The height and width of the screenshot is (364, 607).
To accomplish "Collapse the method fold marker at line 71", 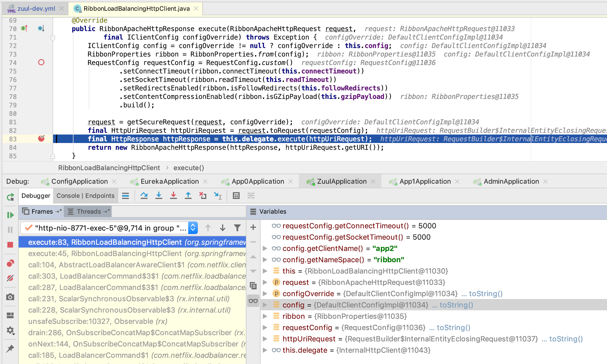I will tap(53, 38).
